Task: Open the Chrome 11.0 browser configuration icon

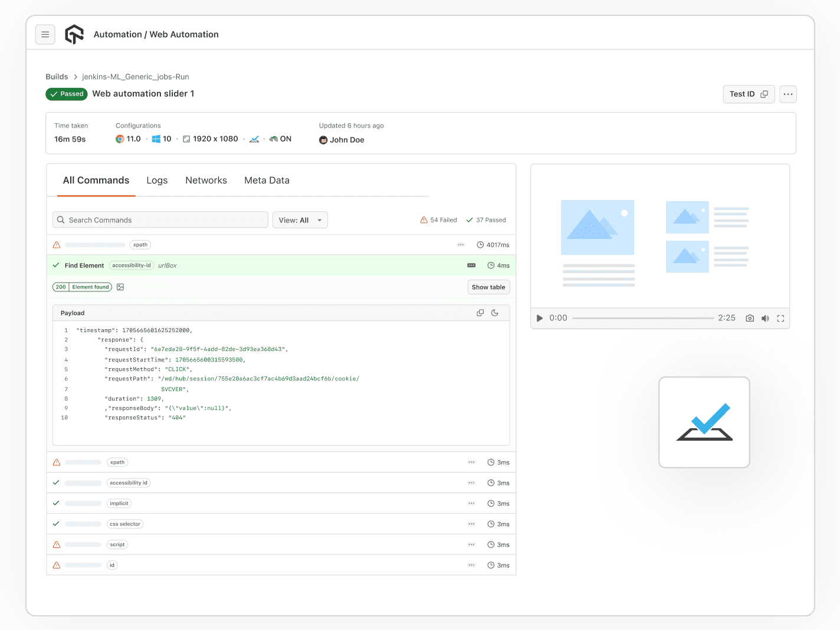Action: coord(120,139)
